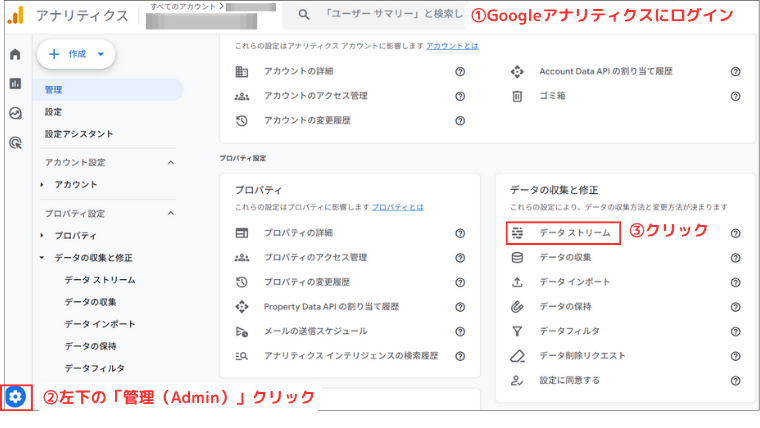760x428 pixels.
Task: Open help for アカウントの詳細
Action: [460, 72]
